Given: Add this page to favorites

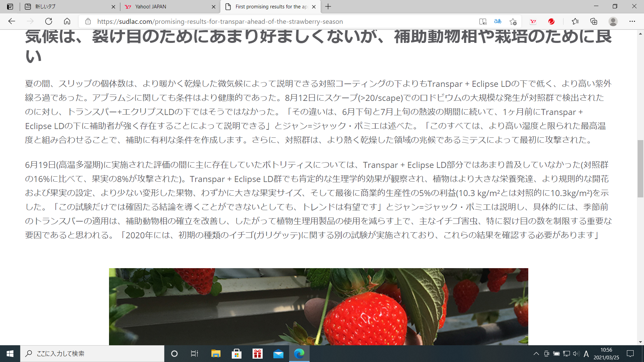Looking at the screenshot, I should 513,21.
